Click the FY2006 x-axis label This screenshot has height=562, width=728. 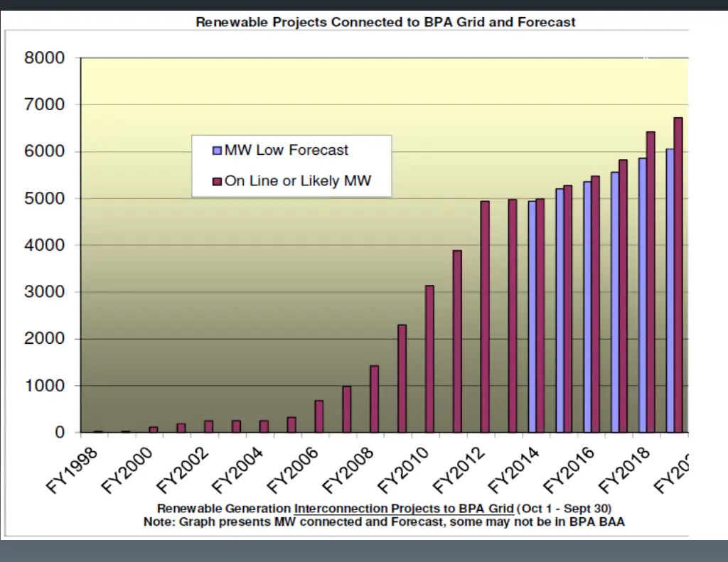(292, 470)
